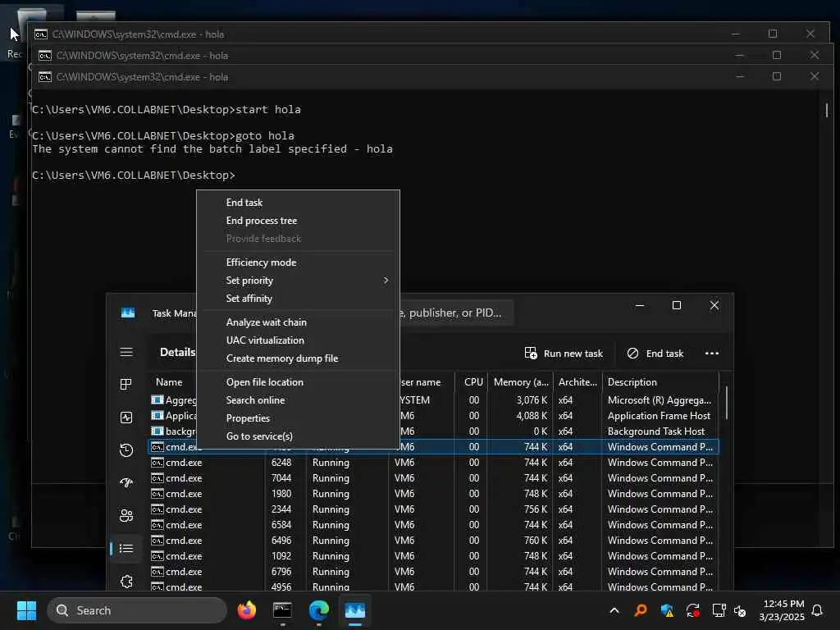Click Run new task button

[x=564, y=353]
